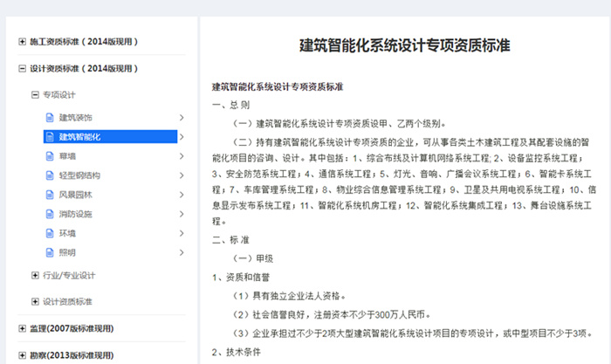Screen dimensions: 611x364
Task: Click the document icon beside 建筑智能化
Action: (x=50, y=137)
